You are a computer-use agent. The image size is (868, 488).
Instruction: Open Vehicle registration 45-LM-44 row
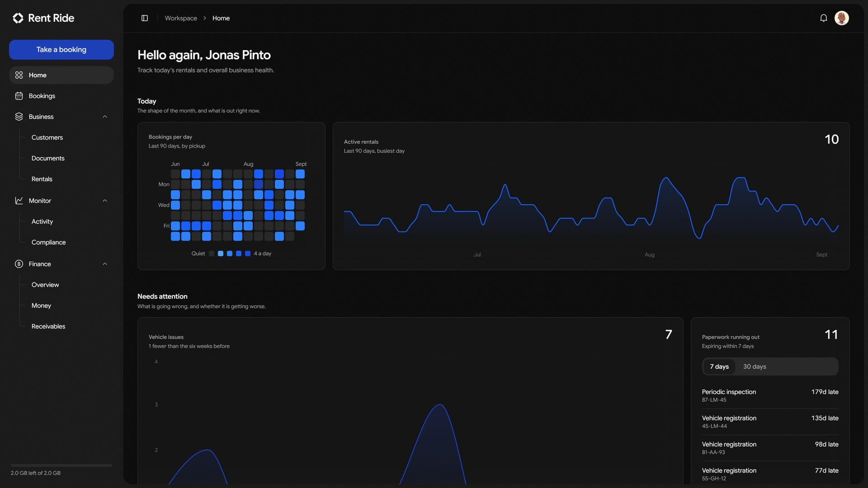[770, 422]
